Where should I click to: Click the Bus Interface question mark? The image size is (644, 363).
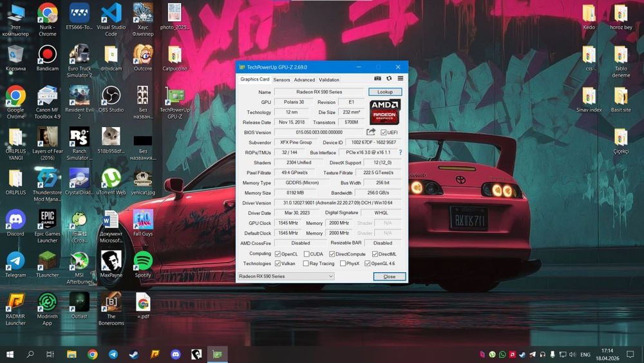point(401,153)
